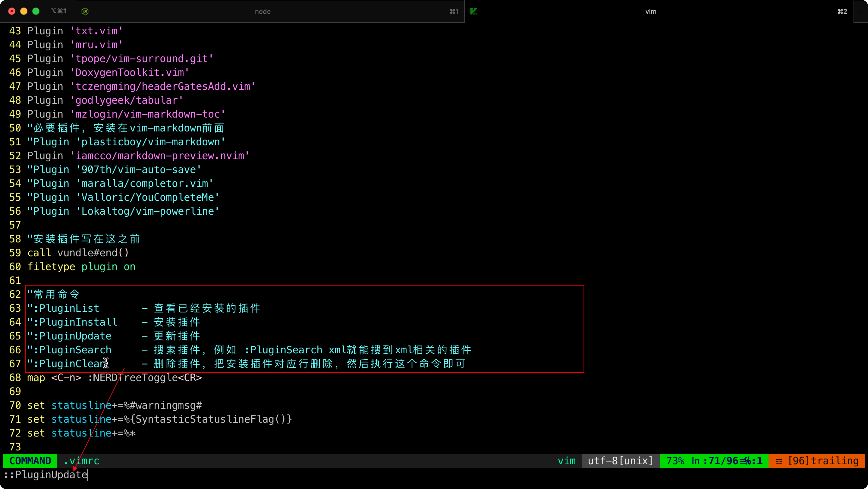The image size is (868, 489).
Task: Click the .vimrc filename in statusline
Action: point(82,461)
